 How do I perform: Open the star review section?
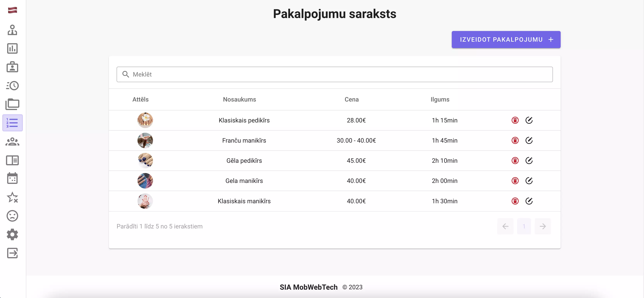[x=13, y=197]
